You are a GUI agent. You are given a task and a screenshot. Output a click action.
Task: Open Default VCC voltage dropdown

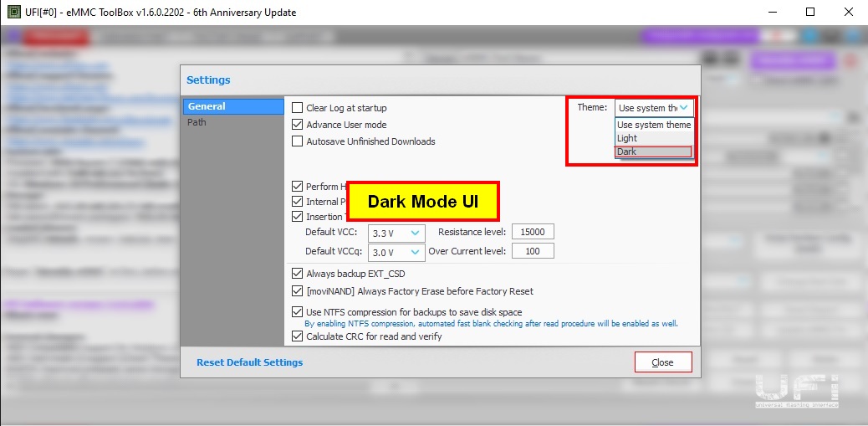[396, 233]
